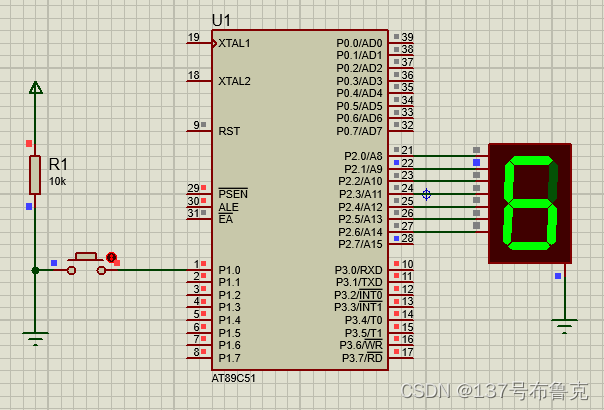The width and height of the screenshot is (604, 410).
Task: Click the P0.2/AD2 pin label
Action: pos(359,68)
